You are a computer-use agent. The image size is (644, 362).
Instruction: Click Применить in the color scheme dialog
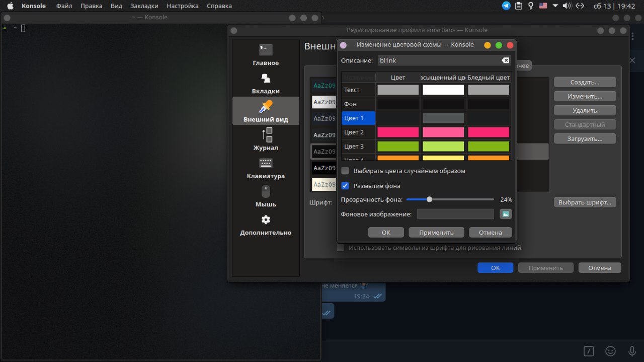pyautogui.click(x=436, y=232)
